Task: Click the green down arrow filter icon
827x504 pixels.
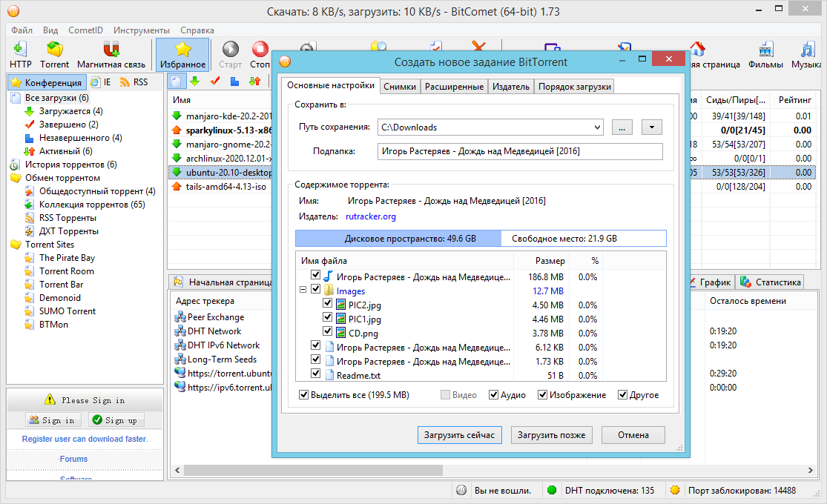Action: point(195,82)
